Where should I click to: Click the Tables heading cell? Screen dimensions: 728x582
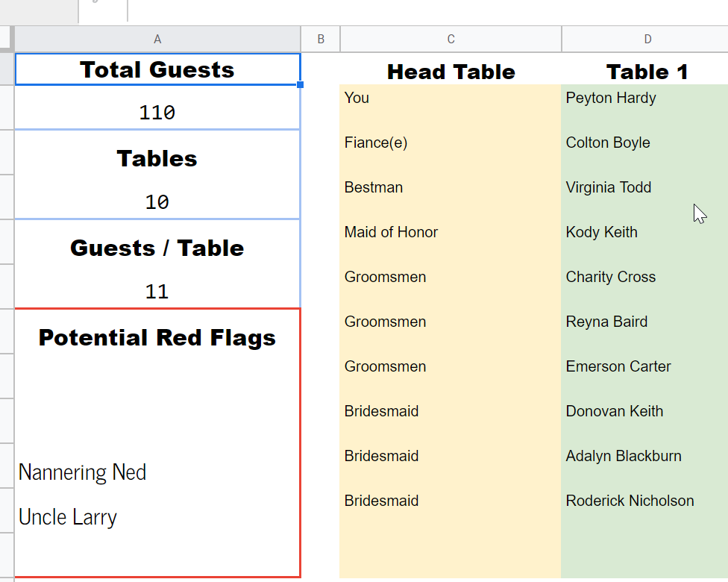pyautogui.click(x=157, y=158)
